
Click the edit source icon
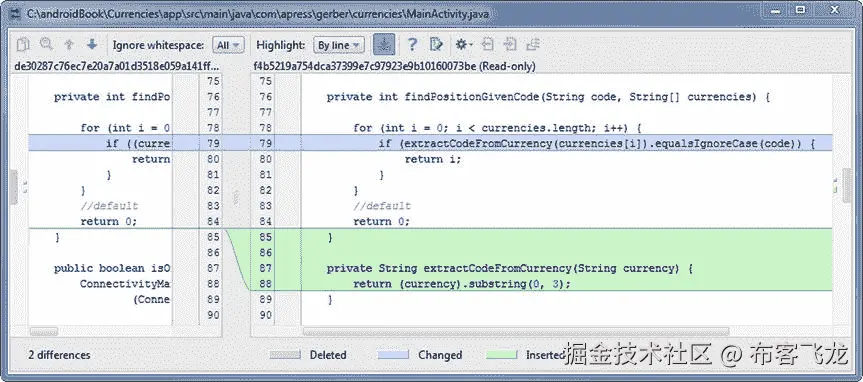point(436,45)
